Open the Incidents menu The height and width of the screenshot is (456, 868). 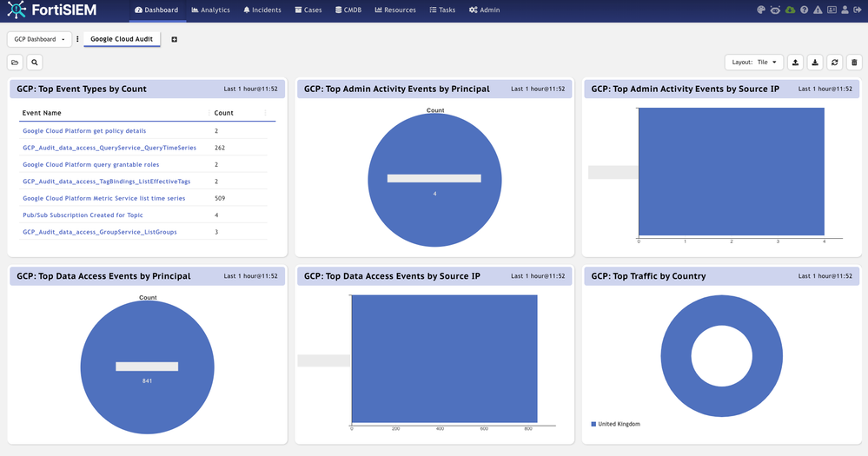tap(262, 10)
